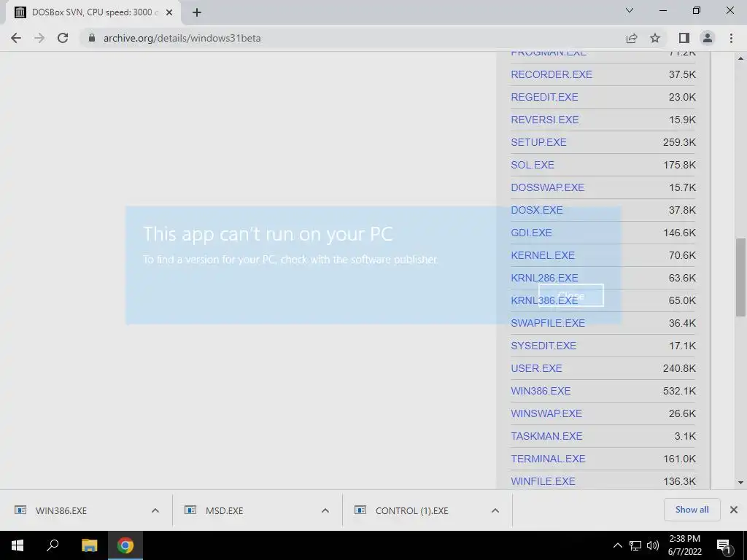Open TASKMAN.EXE file link
The height and width of the screenshot is (560, 747).
click(x=546, y=436)
